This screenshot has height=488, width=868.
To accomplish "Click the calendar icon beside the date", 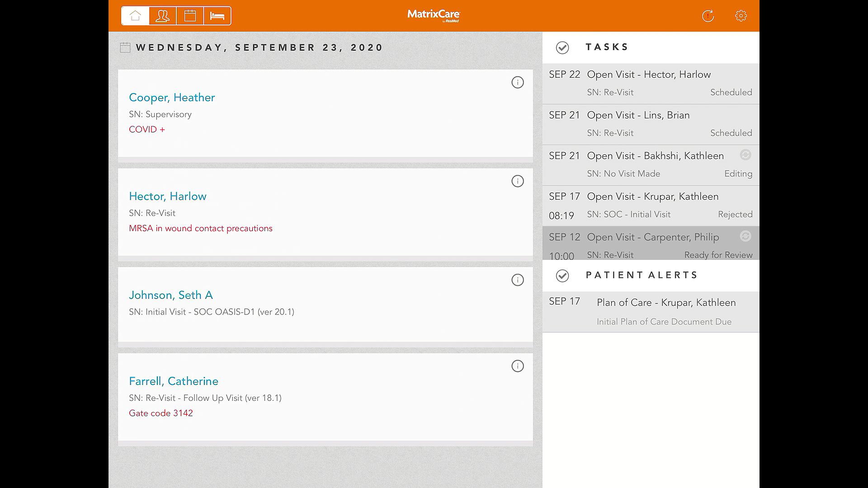I will [x=125, y=47].
